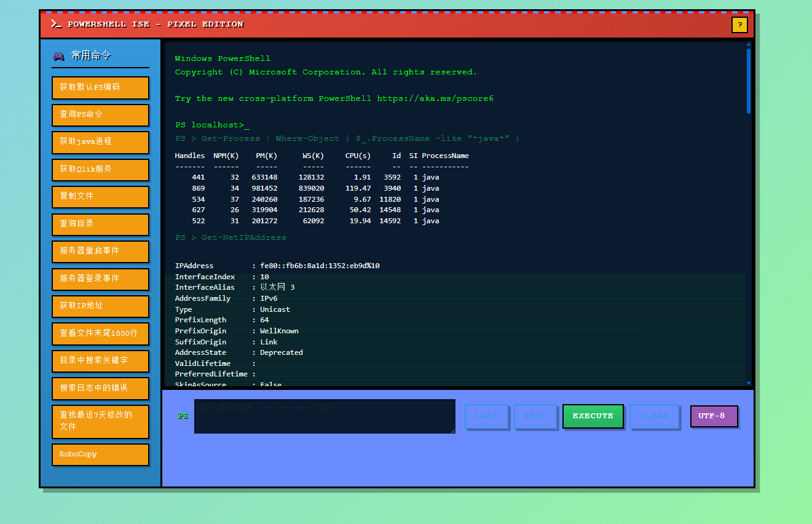Focus the command input text area
The image size is (812, 524).
click(x=325, y=416)
